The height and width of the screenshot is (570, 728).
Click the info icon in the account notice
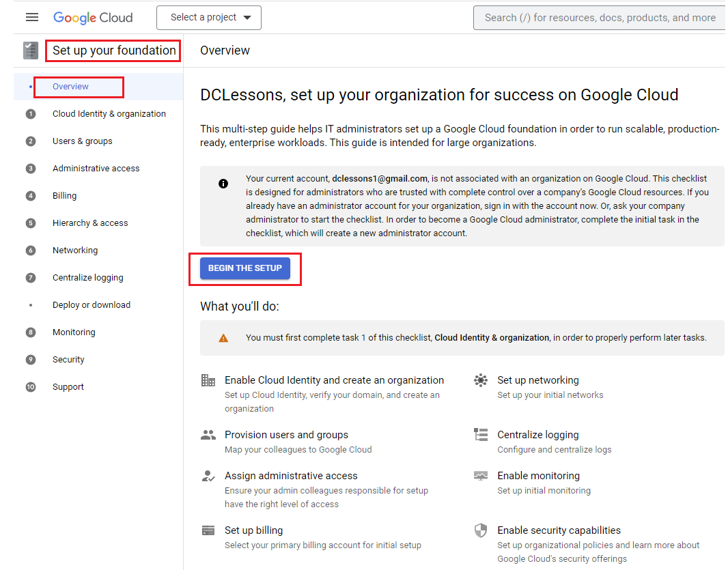pyautogui.click(x=223, y=184)
